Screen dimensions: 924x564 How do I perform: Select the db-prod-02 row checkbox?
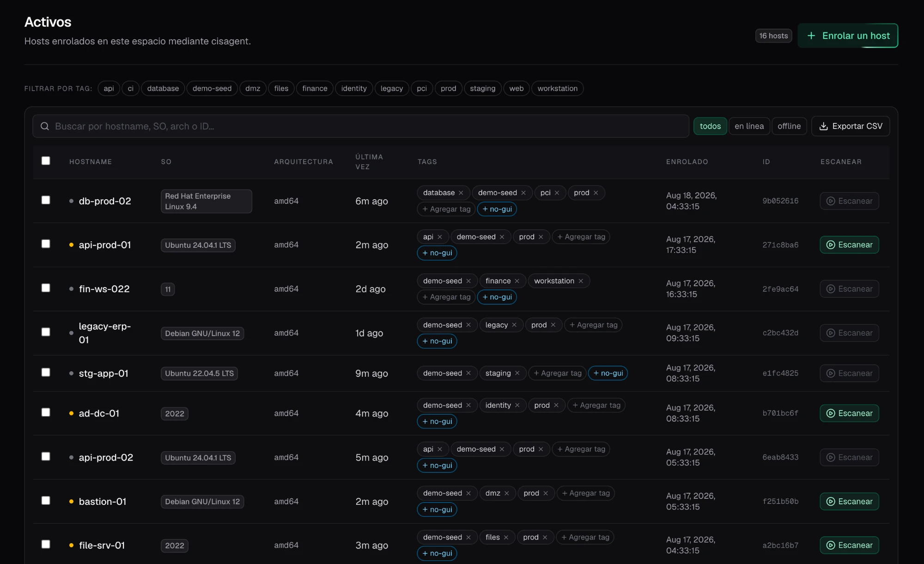(x=46, y=200)
